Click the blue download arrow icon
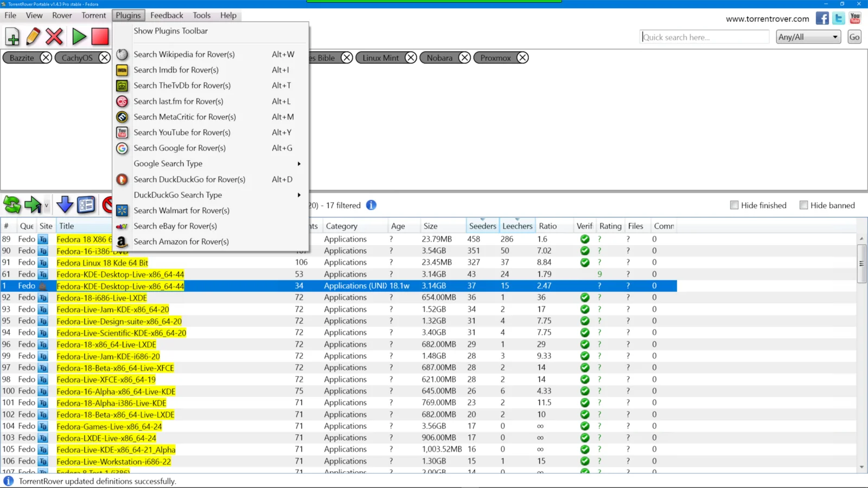The image size is (868, 488). (x=65, y=204)
